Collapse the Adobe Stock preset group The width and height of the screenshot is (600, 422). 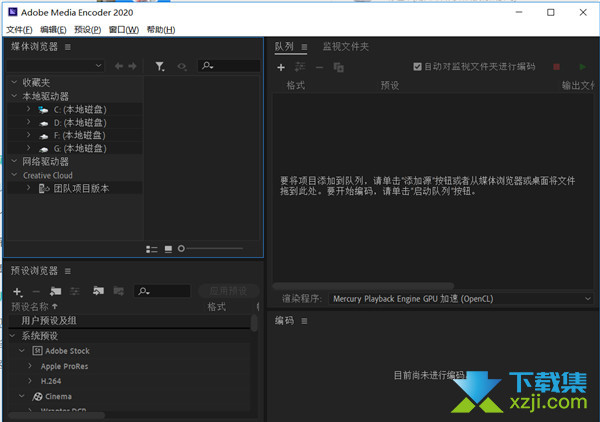[x=22, y=350]
